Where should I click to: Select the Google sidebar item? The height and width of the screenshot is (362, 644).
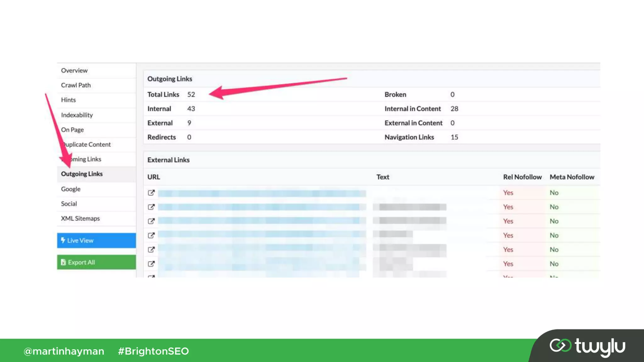tap(71, 189)
